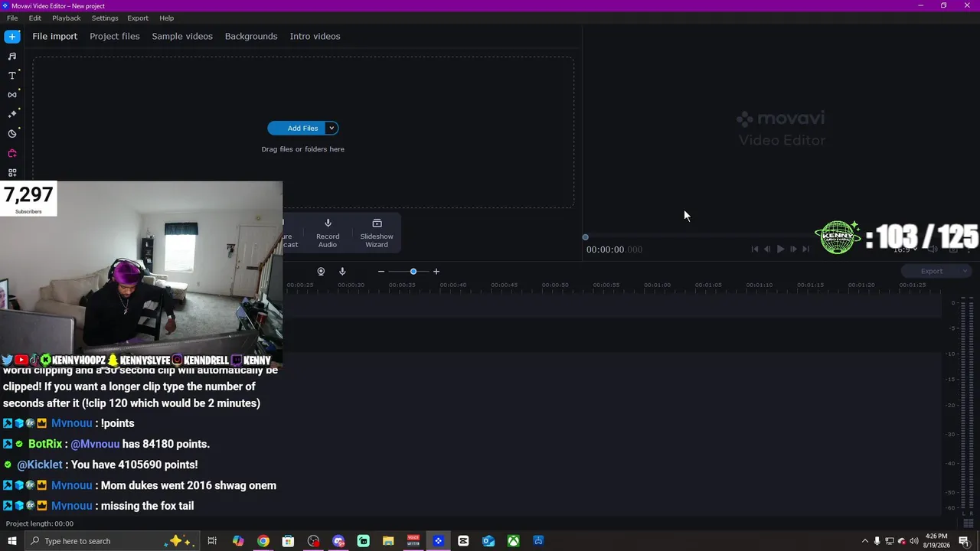980x551 pixels.
Task: Click the Project length 00:00 status text
Action: tap(40, 523)
